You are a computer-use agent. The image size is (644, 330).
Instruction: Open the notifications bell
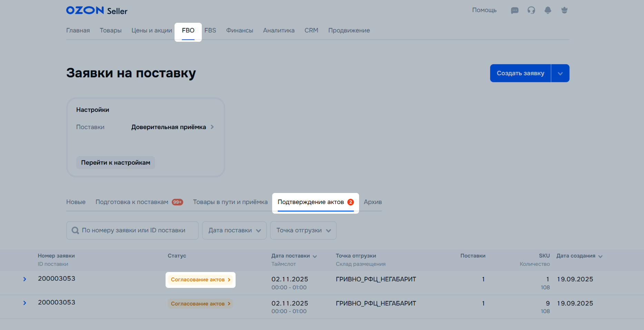coord(548,10)
